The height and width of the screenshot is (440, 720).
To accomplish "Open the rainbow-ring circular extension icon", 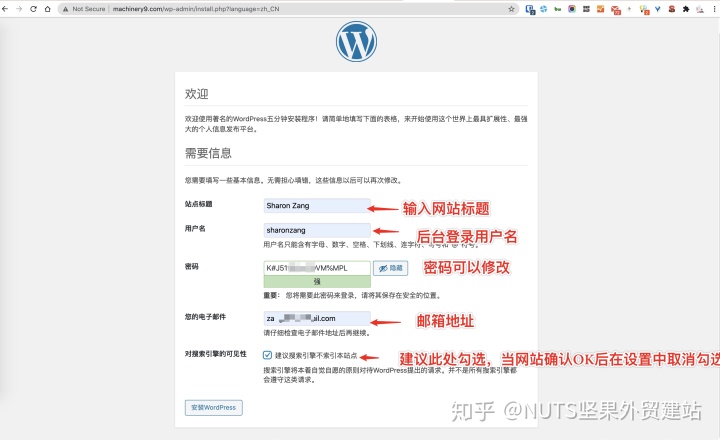I will click(572, 9).
